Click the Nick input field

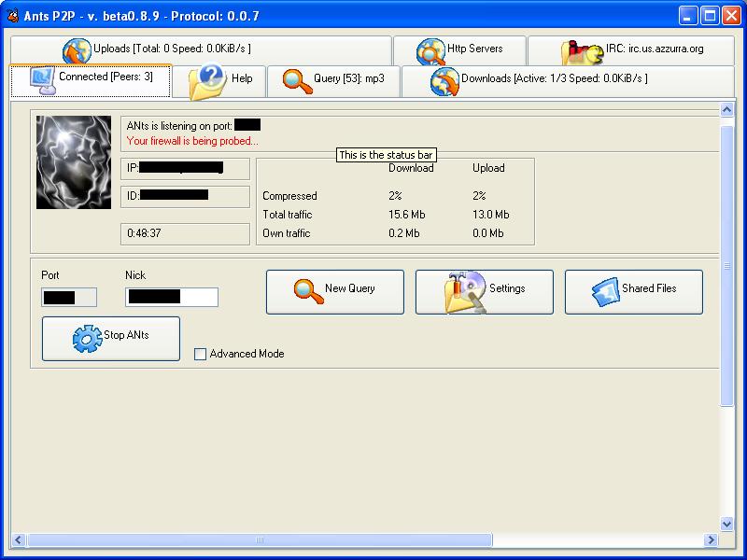(x=172, y=297)
